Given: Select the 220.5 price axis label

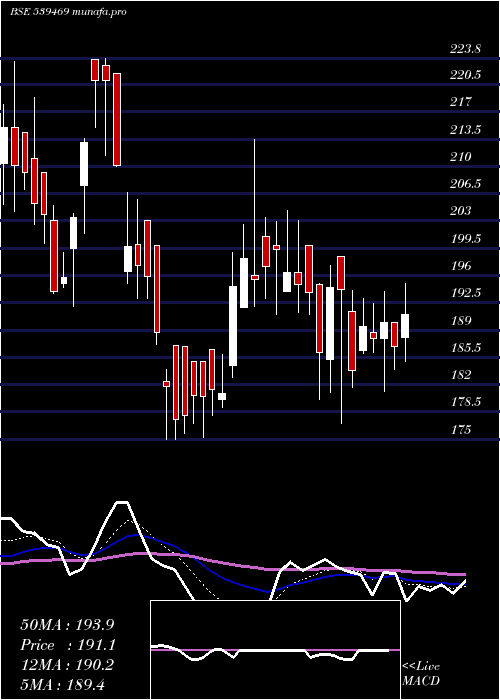Looking at the screenshot, I should point(465,75).
